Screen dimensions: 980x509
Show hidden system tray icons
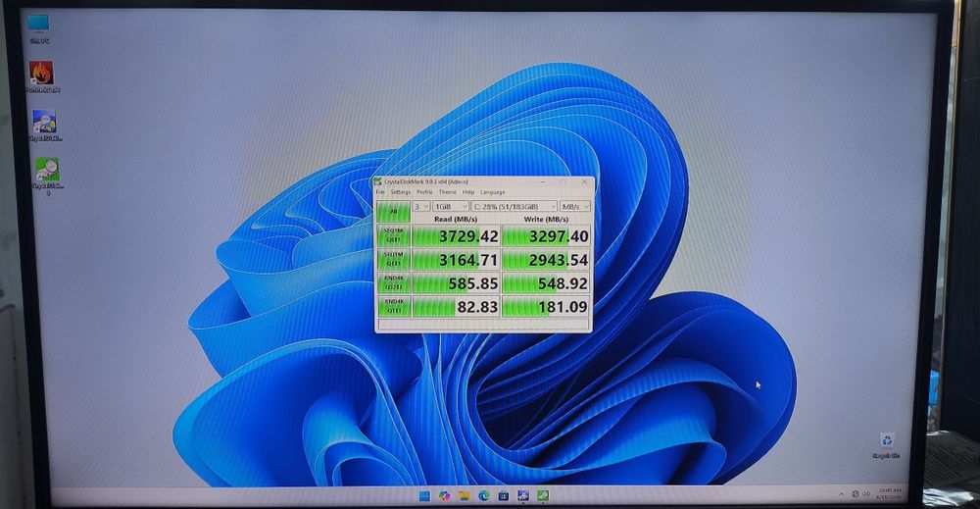[841, 494]
